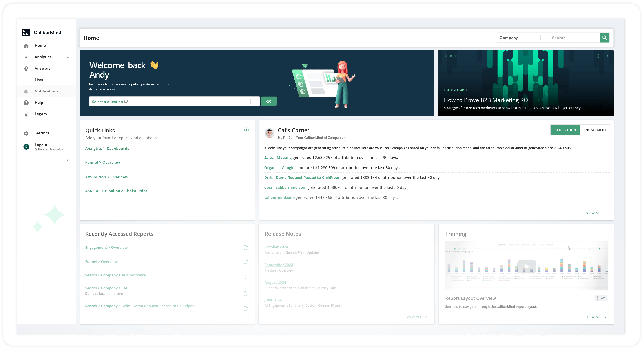Screen dimensions: 644x350
Task: Add a quick link with plus icon
Action: coord(246,130)
